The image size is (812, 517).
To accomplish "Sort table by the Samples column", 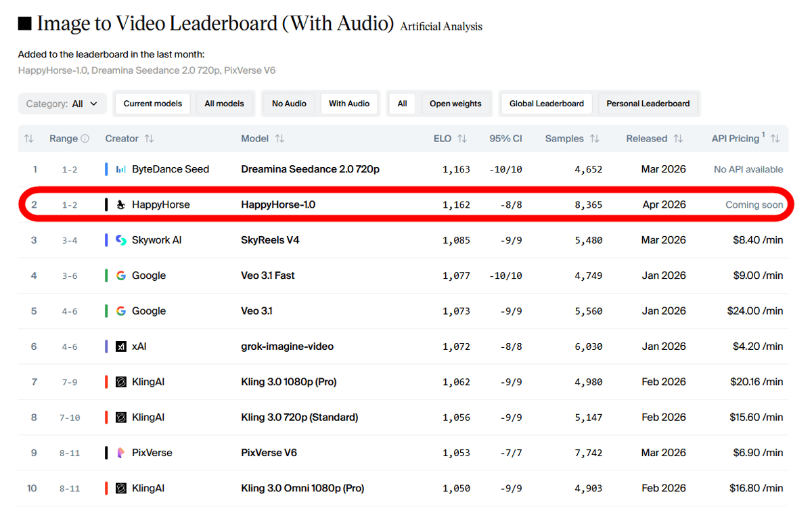I will (x=594, y=139).
